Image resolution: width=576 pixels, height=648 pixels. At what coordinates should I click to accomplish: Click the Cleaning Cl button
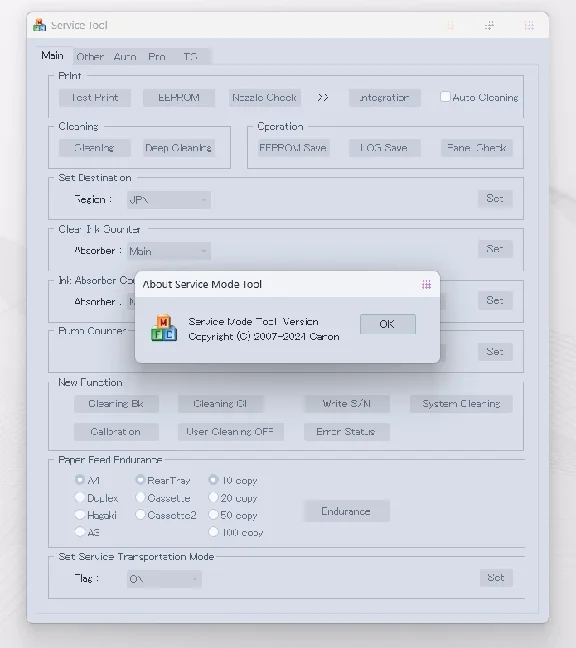[221, 404]
